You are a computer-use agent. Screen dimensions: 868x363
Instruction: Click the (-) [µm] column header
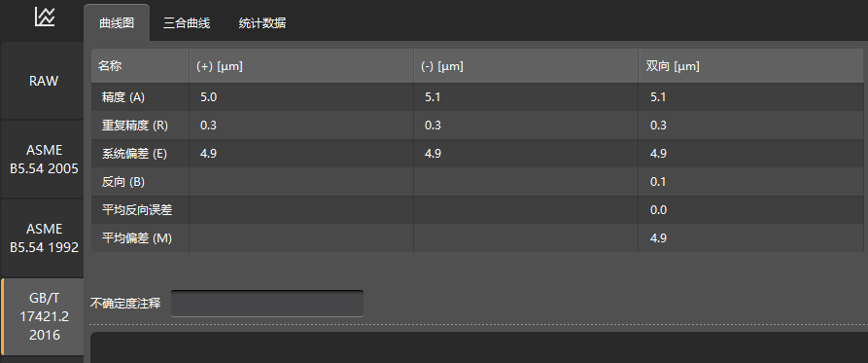(x=526, y=66)
